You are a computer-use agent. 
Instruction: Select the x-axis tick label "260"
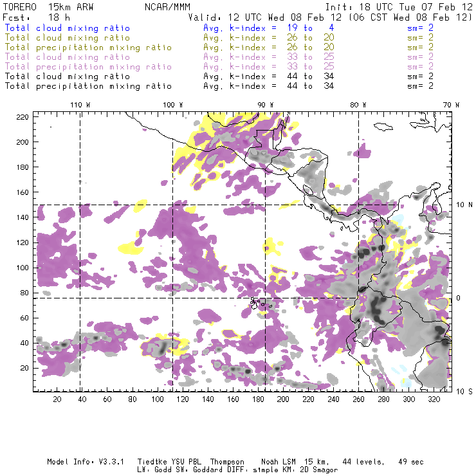[x=358, y=399]
